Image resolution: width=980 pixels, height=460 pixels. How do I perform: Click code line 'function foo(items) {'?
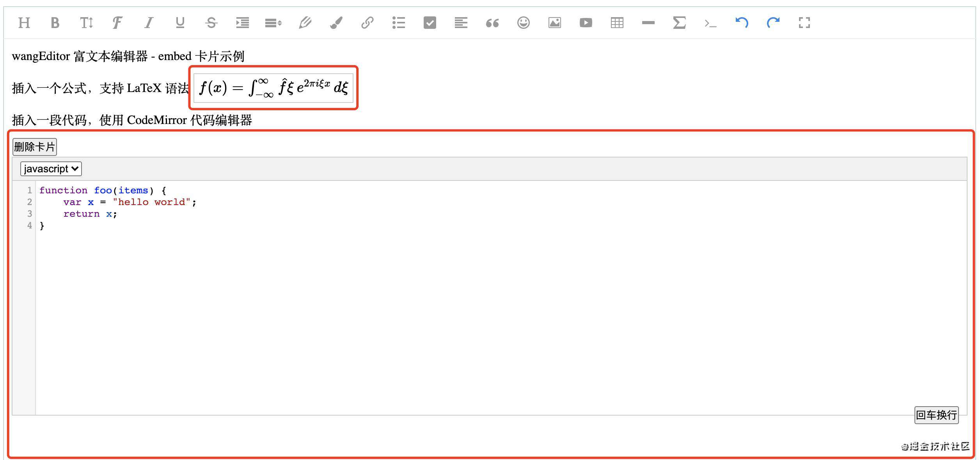[103, 190]
